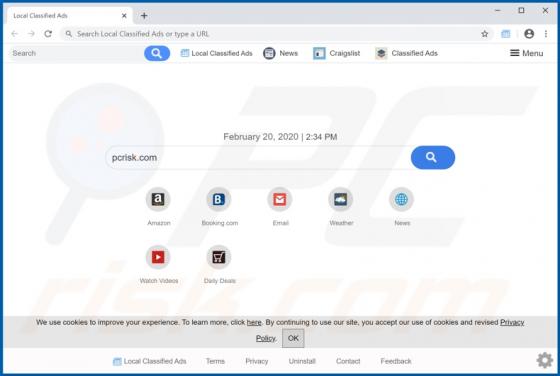Open the hamburger Menu in the toolbar
560x376 pixels.
(x=526, y=53)
